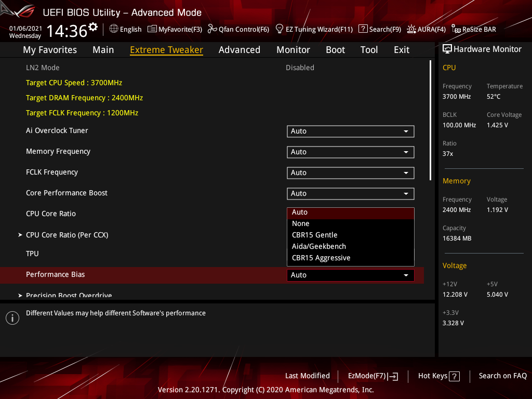Open the Core Performance Boost dropdown
532x399 pixels.
tap(351, 193)
